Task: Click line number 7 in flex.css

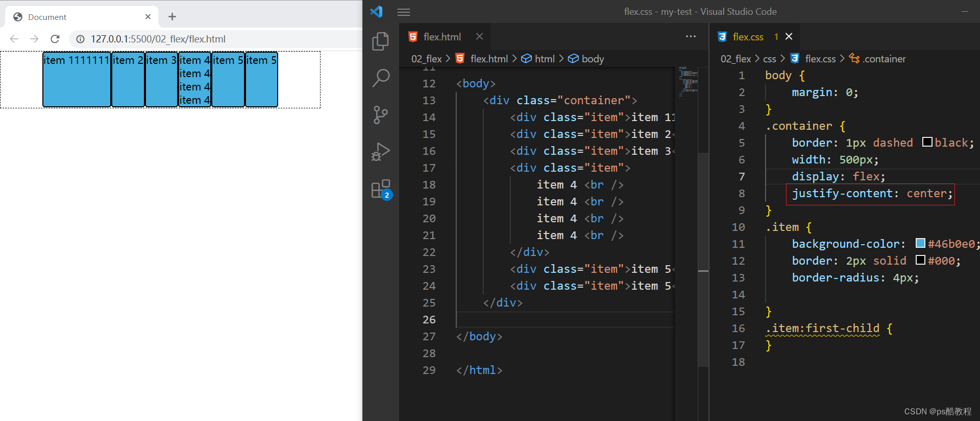Action: (x=742, y=177)
